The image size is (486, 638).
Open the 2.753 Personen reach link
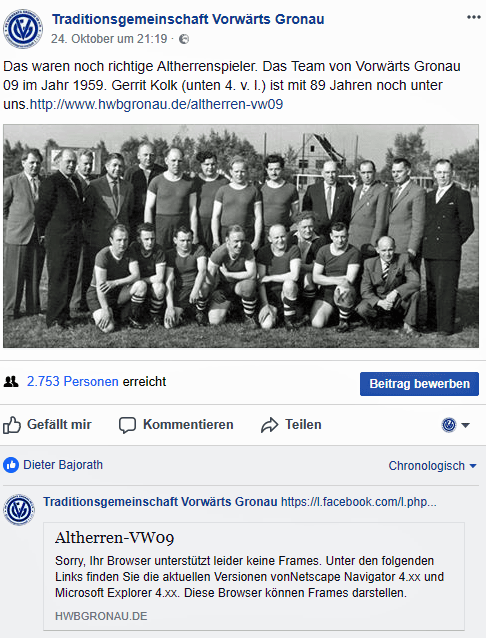[x=72, y=382]
